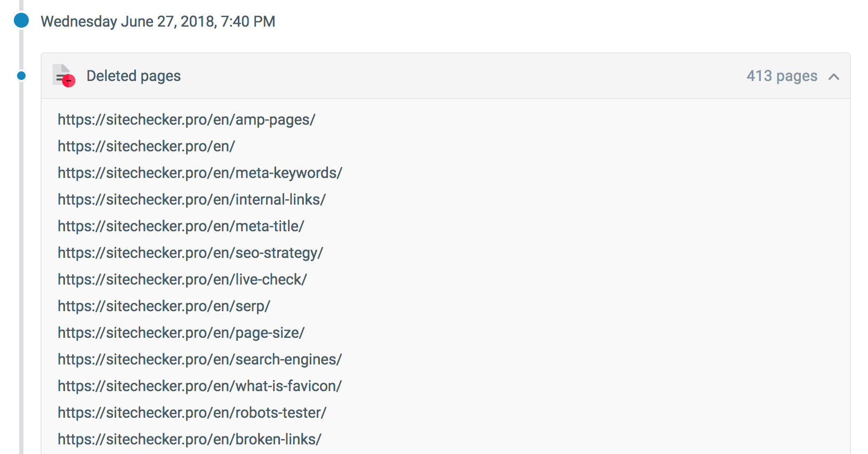Screen dimensions: 868x454
Task: Open the /en/page-size/ URL
Action: click(181, 333)
